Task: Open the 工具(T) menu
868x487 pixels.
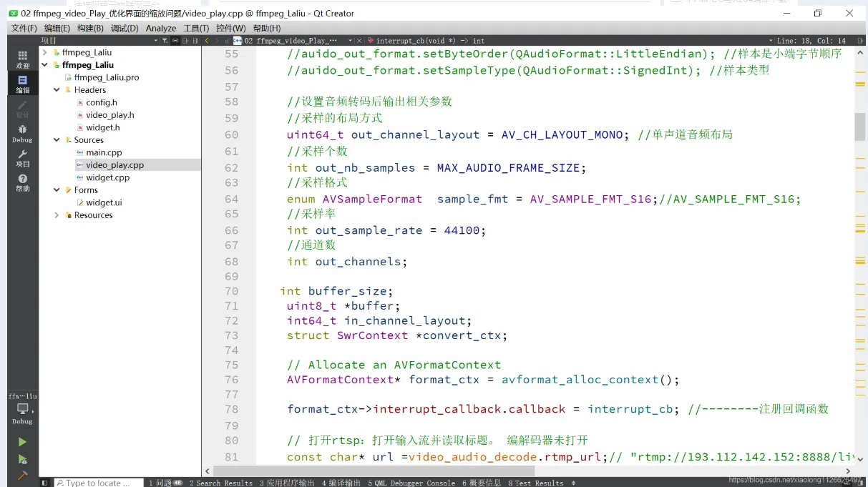Action: click(x=196, y=28)
